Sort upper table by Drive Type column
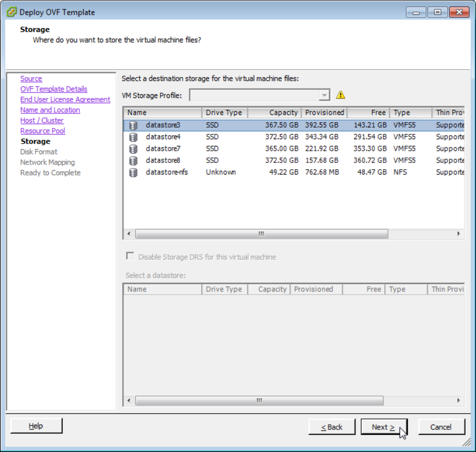 (x=225, y=113)
